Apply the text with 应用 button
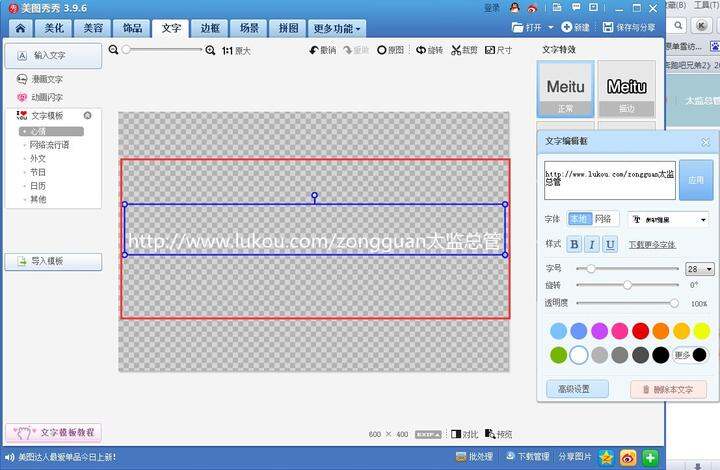 coord(696,180)
